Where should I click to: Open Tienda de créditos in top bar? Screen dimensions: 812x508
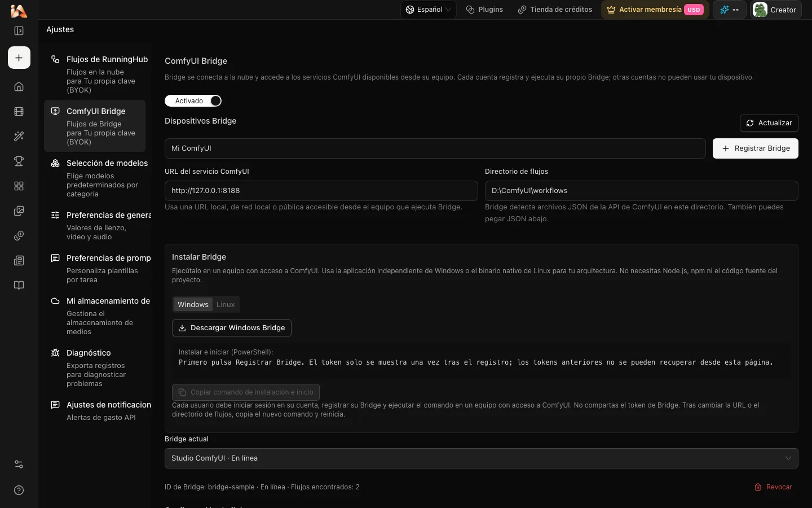555,10
